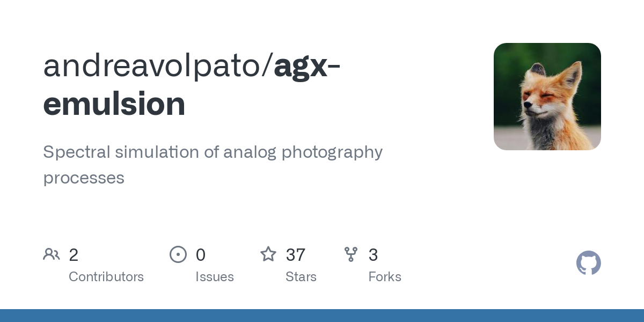Click the Stars label

pyautogui.click(x=301, y=277)
